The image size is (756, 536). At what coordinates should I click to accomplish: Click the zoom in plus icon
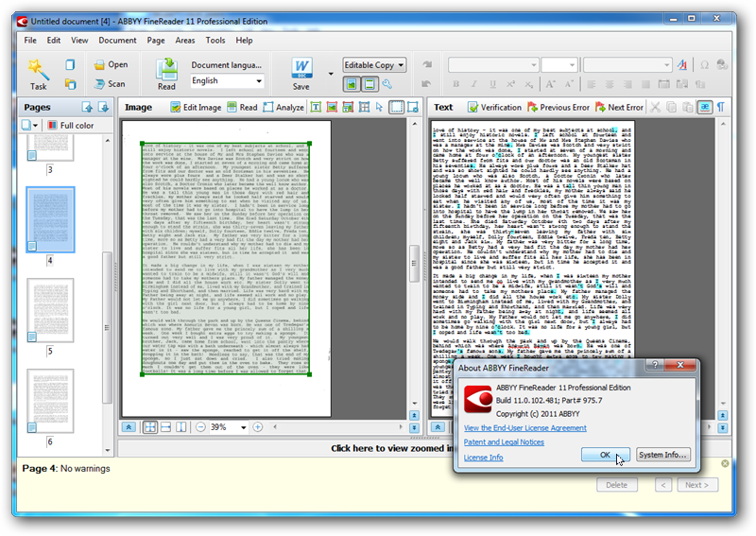[x=258, y=427]
